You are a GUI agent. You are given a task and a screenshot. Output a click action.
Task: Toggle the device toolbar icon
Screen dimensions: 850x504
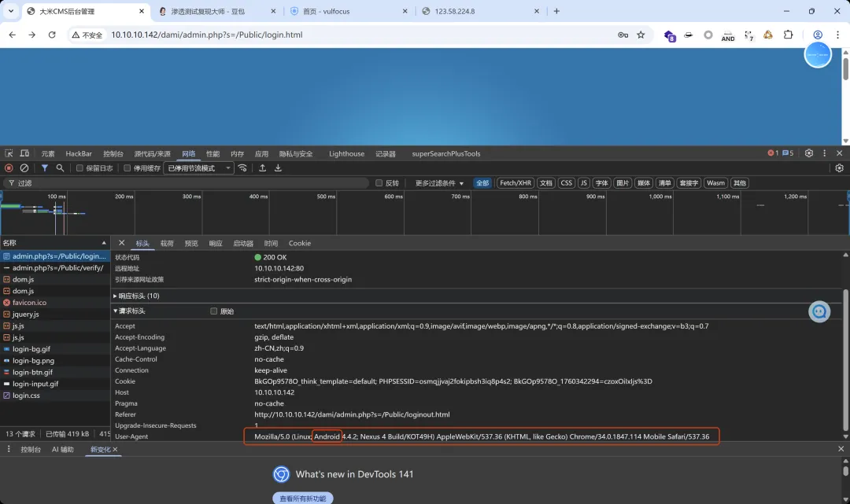(24, 153)
